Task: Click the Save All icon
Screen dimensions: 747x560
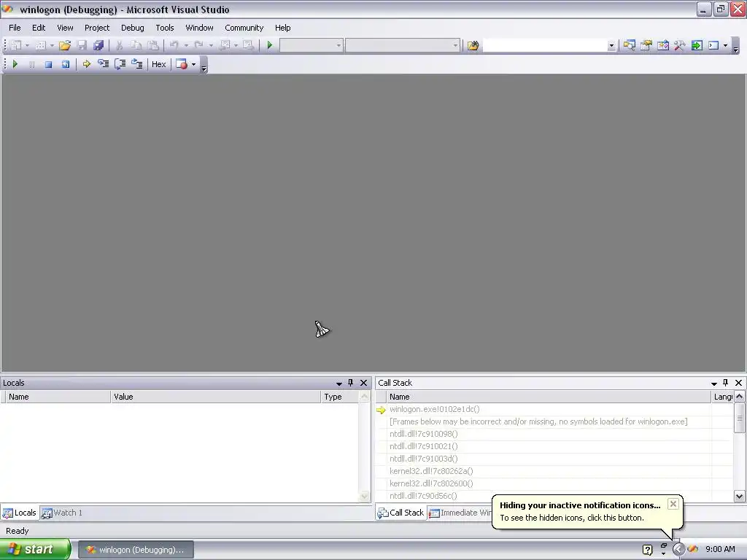Action: click(x=98, y=45)
